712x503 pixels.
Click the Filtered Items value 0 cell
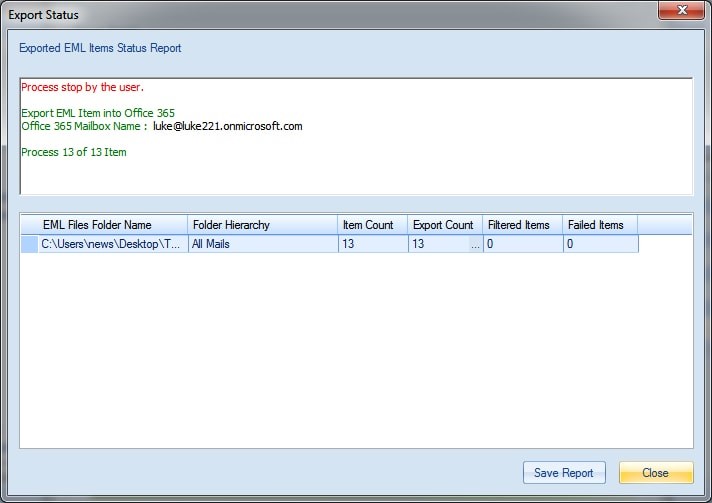pos(523,244)
